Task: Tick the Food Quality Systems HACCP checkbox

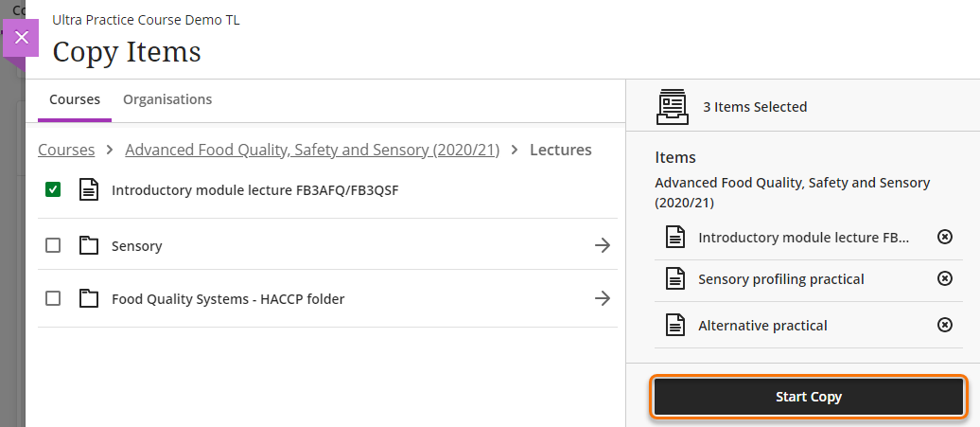Action: coord(53,299)
